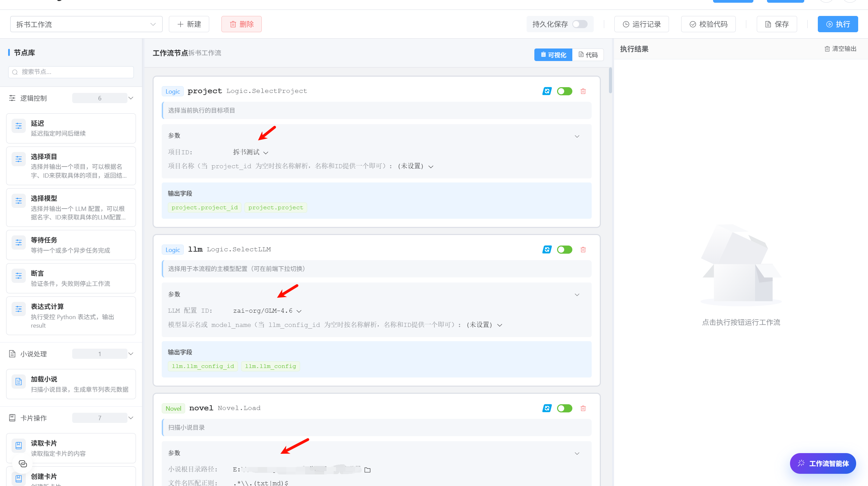The height and width of the screenshot is (486, 868).
Task: Toggle 持久化保存 switch on
Action: [x=580, y=24]
